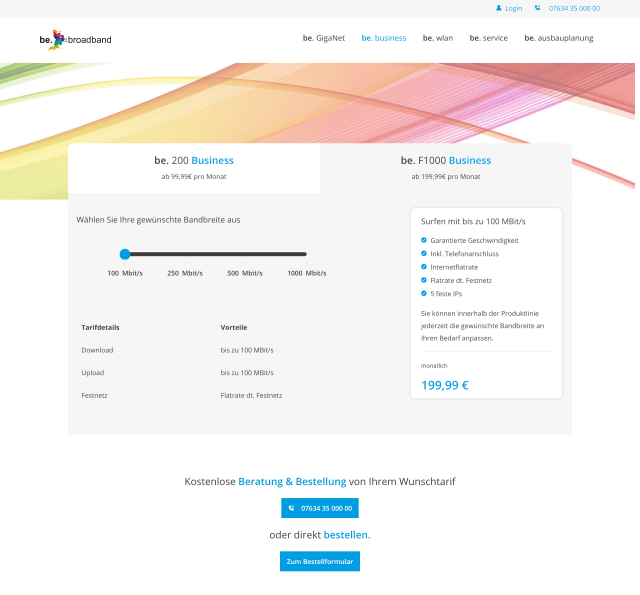This screenshot has width=640, height=595.
Task: Click 'Surfen mit bis zu 100 MBit/s' heading
Action: pos(473,221)
